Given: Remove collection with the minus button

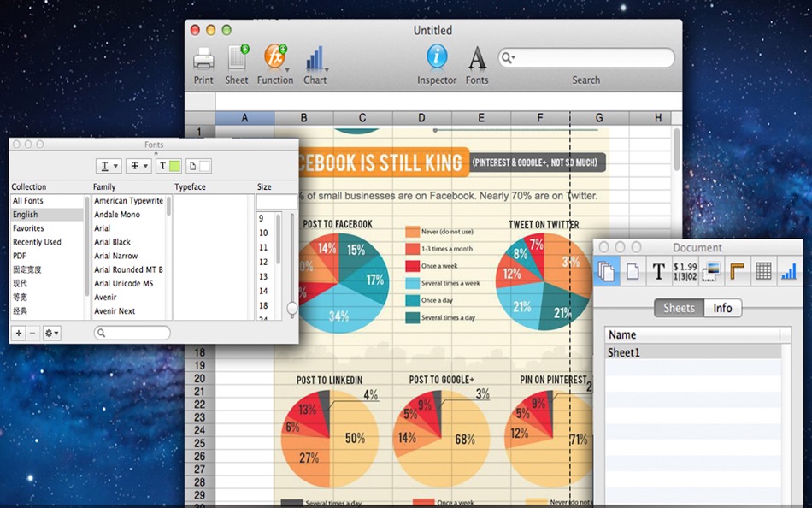Looking at the screenshot, I should [x=32, y=333].
